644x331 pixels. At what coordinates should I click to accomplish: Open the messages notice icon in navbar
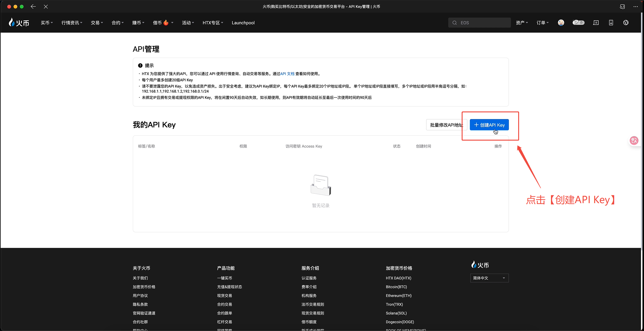click(596, 22)
